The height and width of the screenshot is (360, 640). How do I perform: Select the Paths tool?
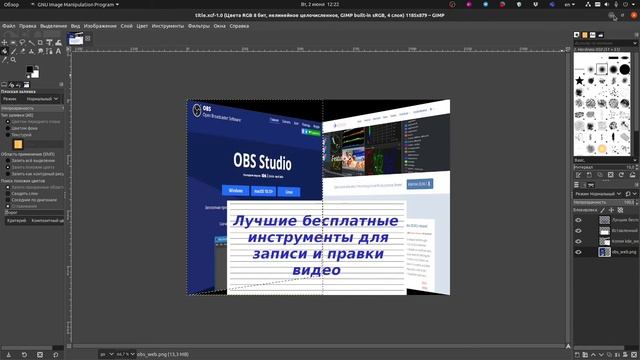(49, 51)
